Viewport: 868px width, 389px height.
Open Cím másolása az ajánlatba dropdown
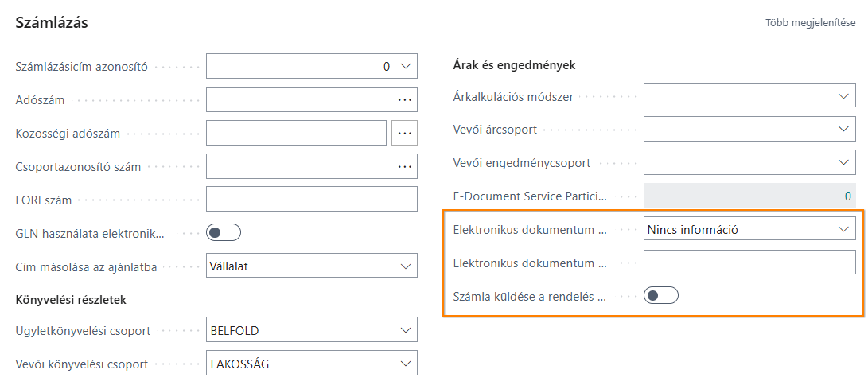click(x=405, y=266)
